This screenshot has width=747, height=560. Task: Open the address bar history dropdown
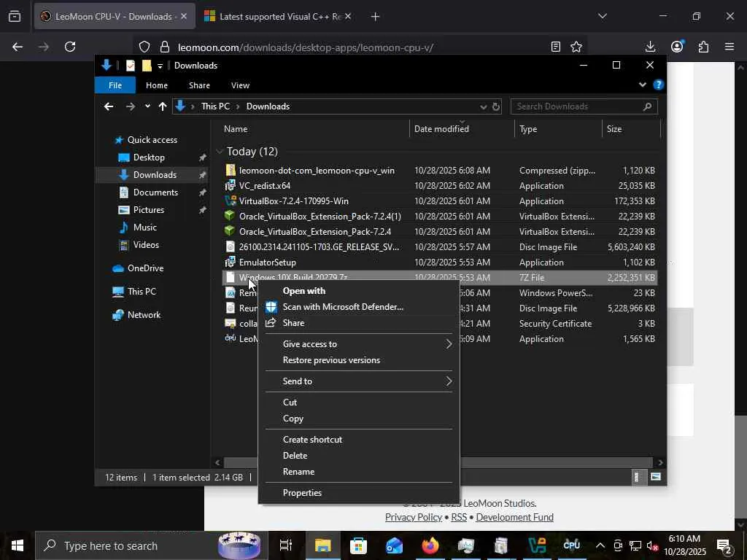[x=484, y=106]
